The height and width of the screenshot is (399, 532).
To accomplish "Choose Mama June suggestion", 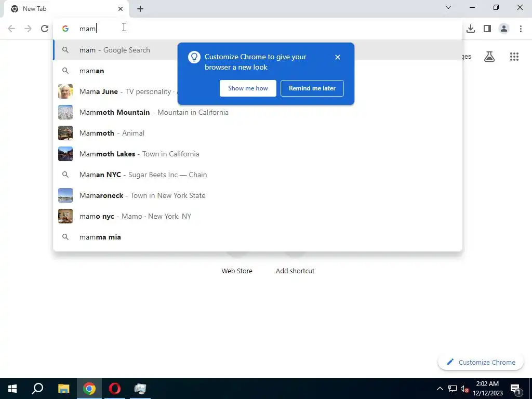I will [x=258, y=91].
